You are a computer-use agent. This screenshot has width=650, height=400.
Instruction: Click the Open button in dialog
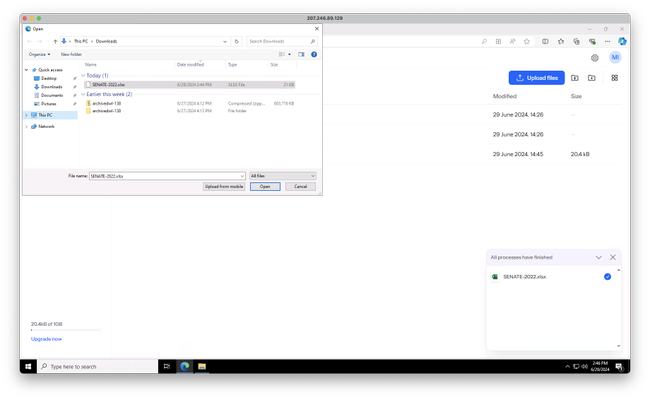265,187
